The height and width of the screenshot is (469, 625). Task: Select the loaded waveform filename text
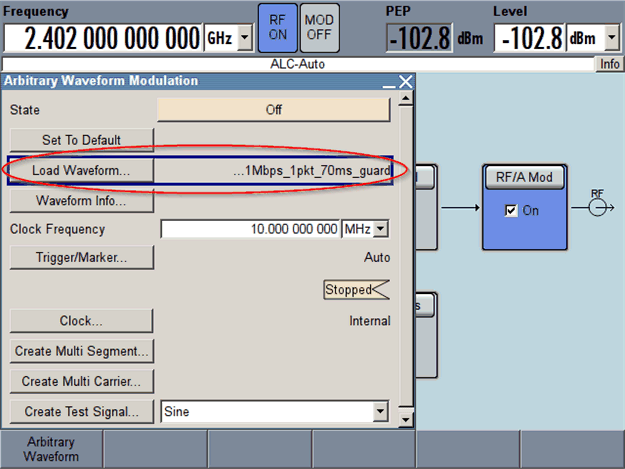[x=312, y=171]
